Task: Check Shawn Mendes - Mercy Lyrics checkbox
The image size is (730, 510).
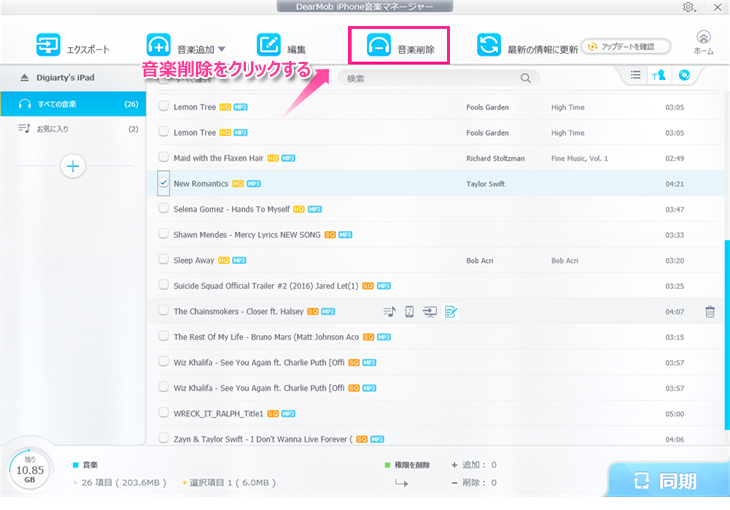Action: pos(163,233)
